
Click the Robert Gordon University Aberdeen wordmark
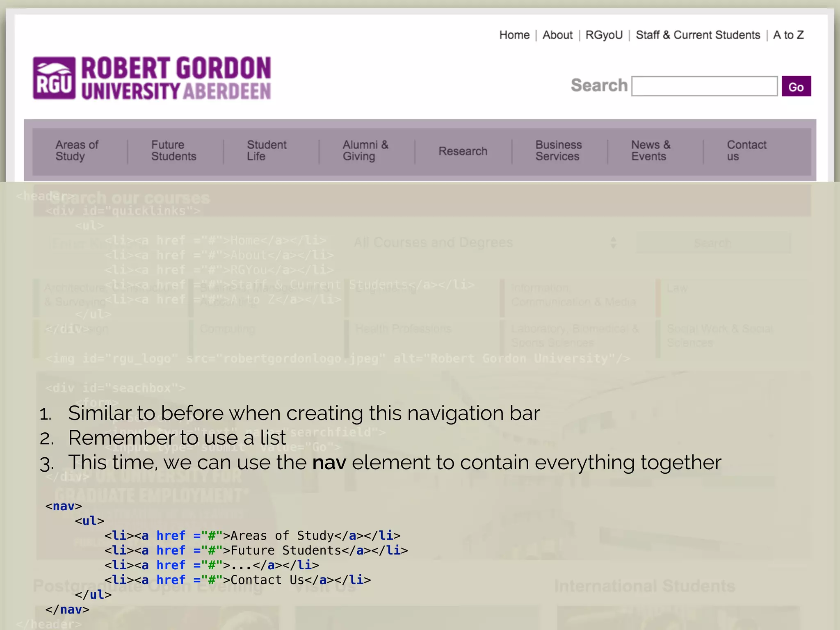tap(176, 78)
